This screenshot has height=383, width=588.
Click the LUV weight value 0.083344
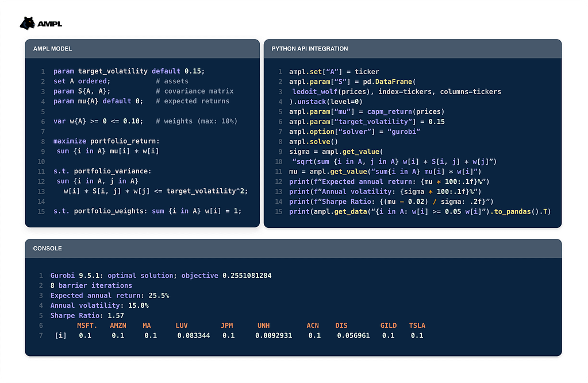(194, 335)
